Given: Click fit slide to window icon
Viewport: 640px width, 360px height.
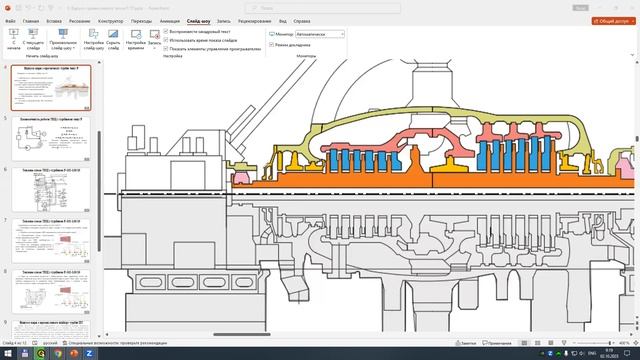Looking at the screenshot, I should coord(635,343).
